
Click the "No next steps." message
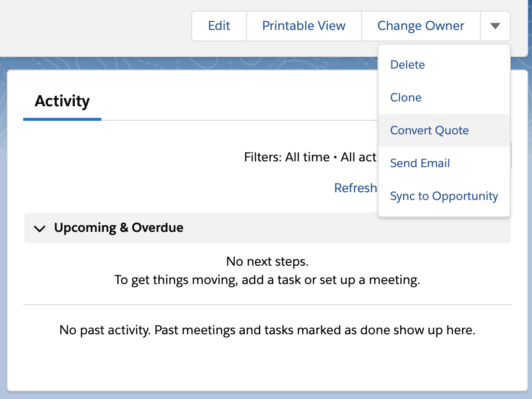pyautogui.click(x=267, y=262)
